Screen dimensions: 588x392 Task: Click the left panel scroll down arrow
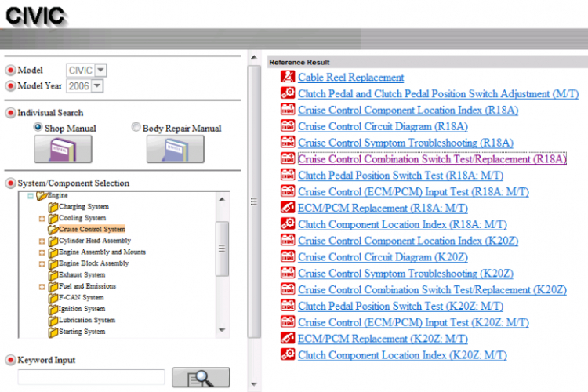coord(254,384)
